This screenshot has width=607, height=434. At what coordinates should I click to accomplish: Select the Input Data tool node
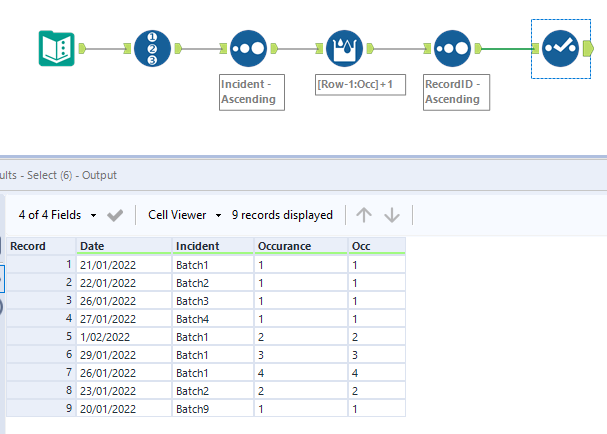click(x=56, y=48)
